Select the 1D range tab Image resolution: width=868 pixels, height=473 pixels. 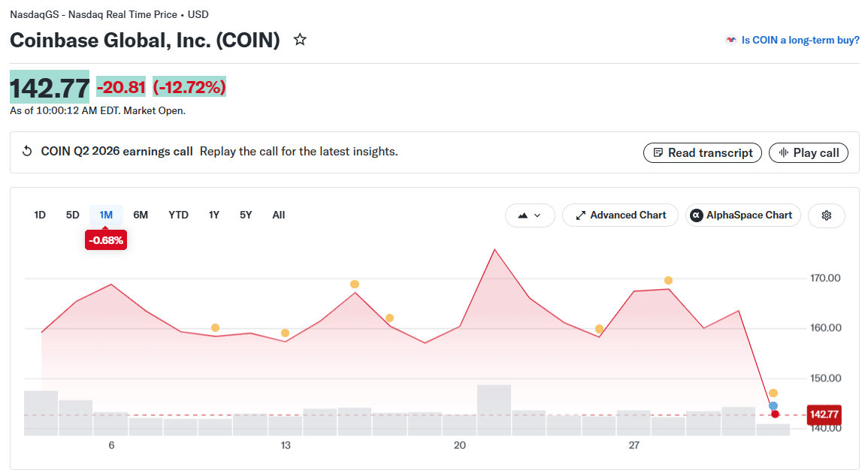coord(40,215)
